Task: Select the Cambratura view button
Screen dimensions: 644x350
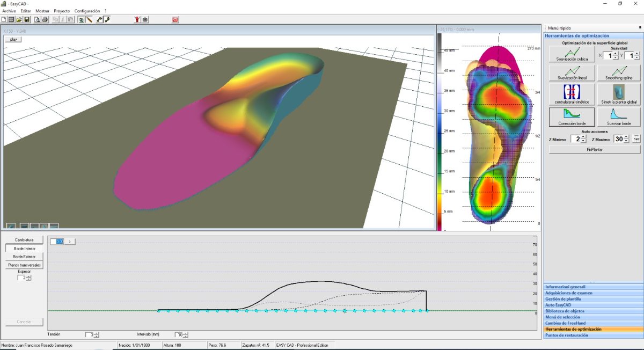Action: 24,240
